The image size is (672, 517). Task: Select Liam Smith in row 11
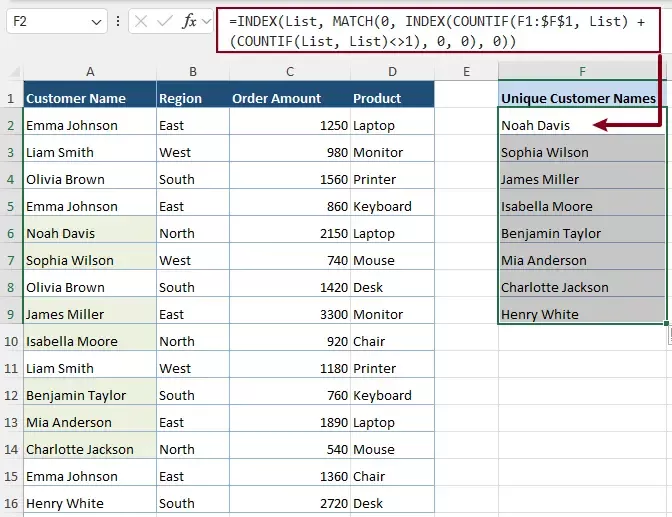click(90, 364)
